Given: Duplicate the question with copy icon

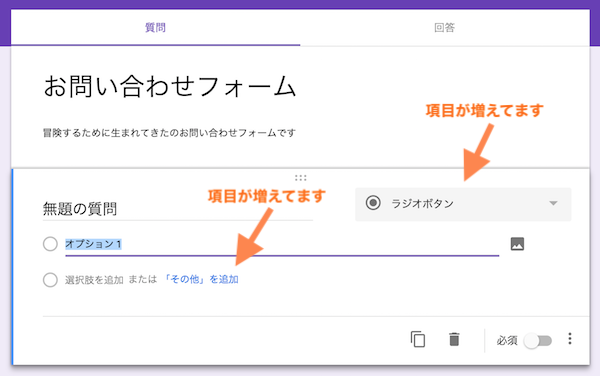Looking at the screenshot, I should click(418, 339).
